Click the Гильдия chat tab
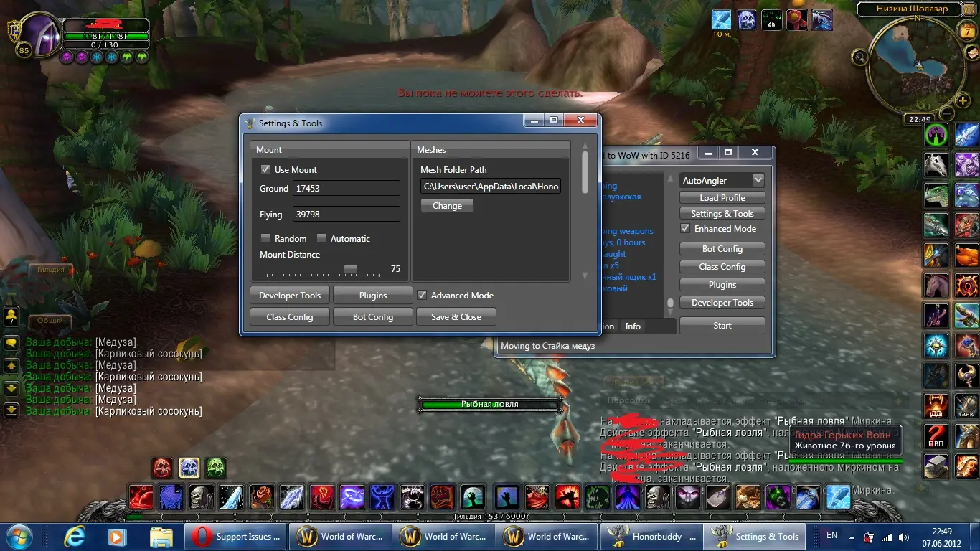980x551 pixels. [x=50, y=270]
